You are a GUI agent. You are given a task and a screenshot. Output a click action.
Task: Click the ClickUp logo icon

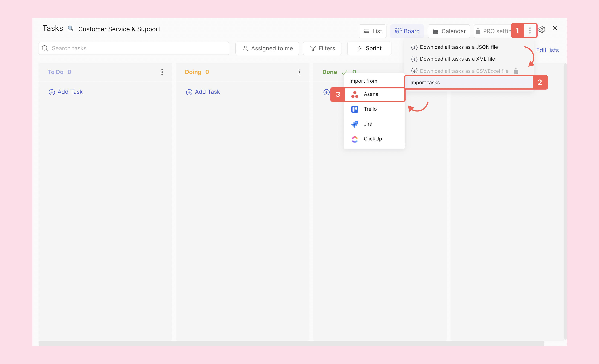pyautogui.click(x=355, y=139)
